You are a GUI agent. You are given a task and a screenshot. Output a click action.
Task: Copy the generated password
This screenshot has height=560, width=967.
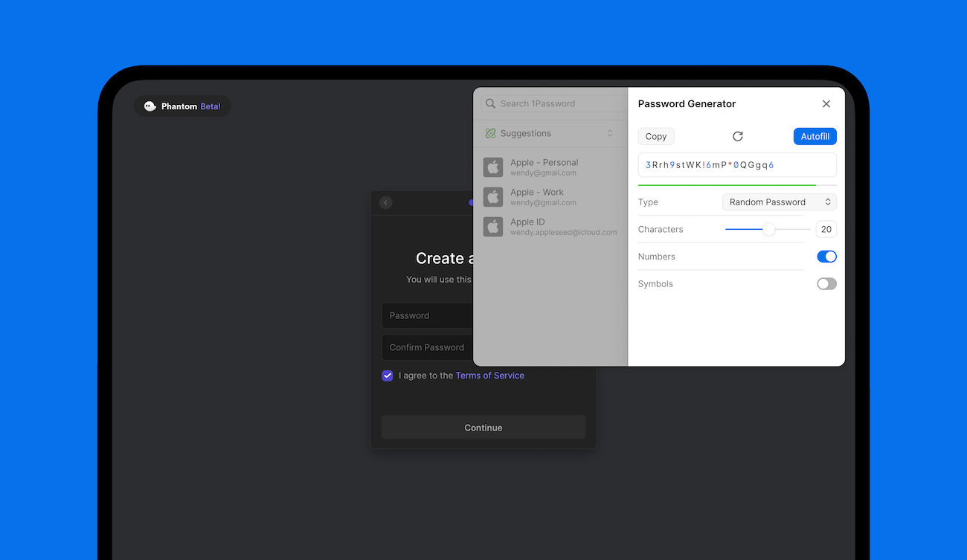[x=655, y=136]
